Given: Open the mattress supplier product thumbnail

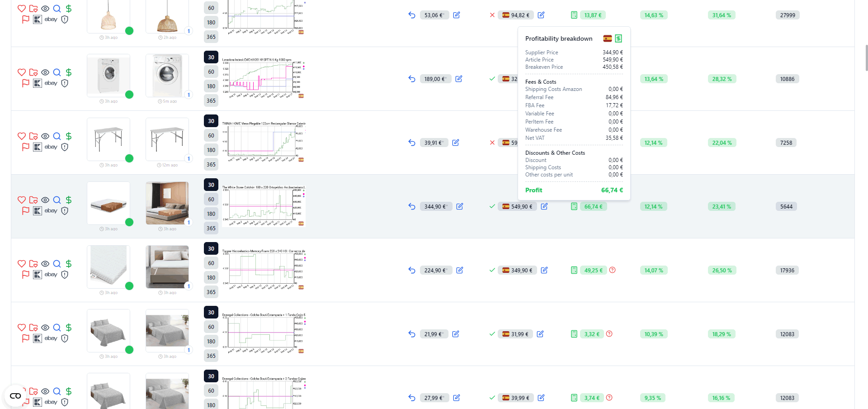Looking at the screenshot, I should (x=108, y=203).
